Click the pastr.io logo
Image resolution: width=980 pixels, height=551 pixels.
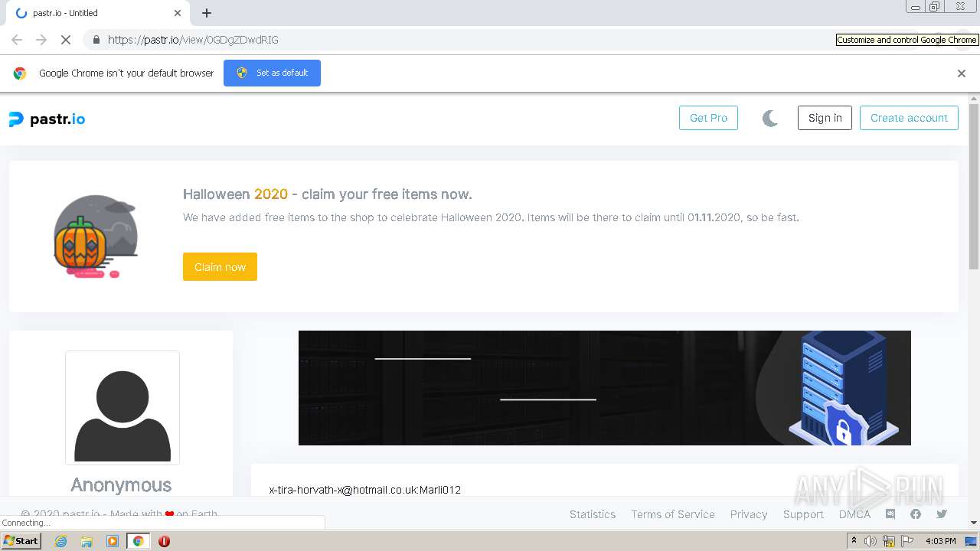47,119
